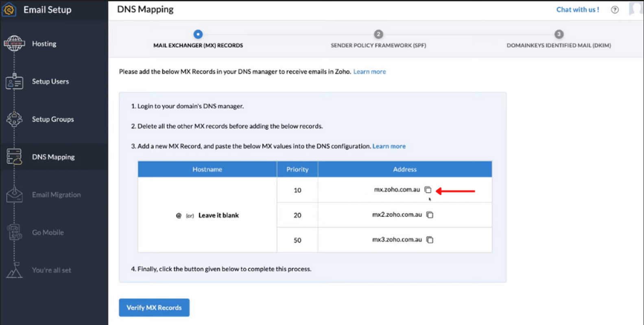This screenshot has height=325, width=644.
Task: Click the Email Setup gear logo
Action: click(9, 9)
